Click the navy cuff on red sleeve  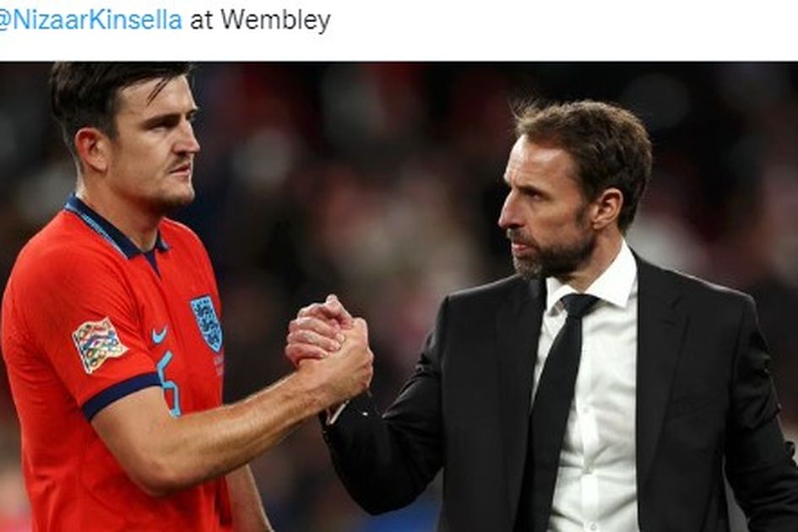[x=120, y=394]
